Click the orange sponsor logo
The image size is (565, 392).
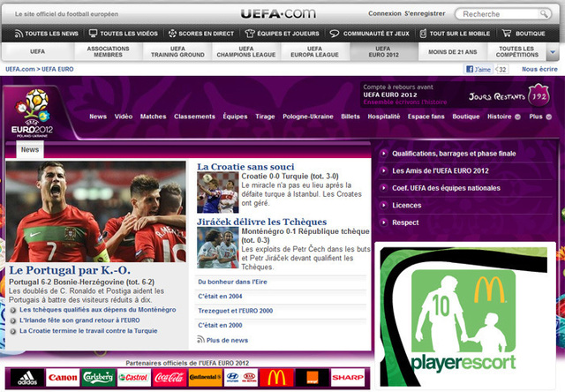pos(313,378)
